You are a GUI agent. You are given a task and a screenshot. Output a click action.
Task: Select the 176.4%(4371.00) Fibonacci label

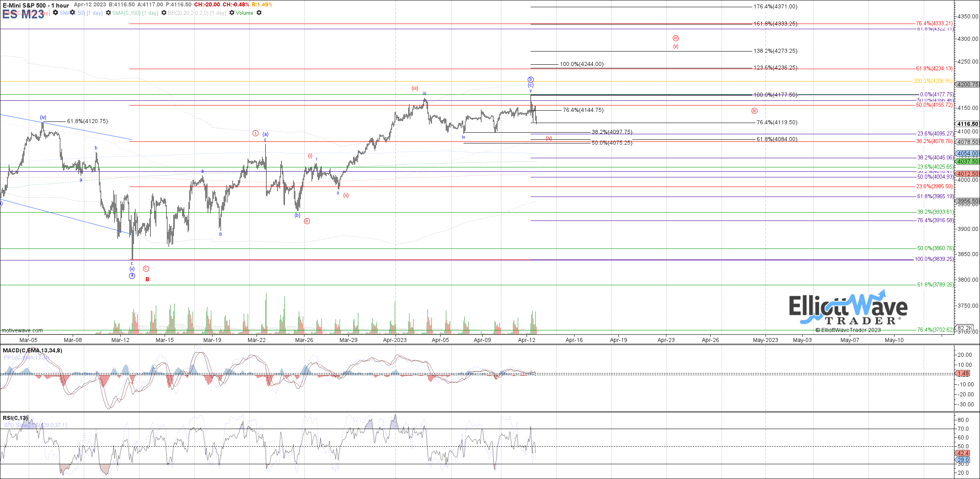point(775,7)
